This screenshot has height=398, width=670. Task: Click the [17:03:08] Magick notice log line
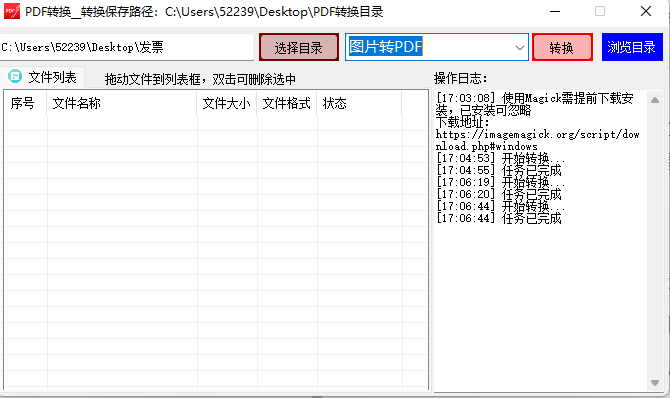coord(535,104)
